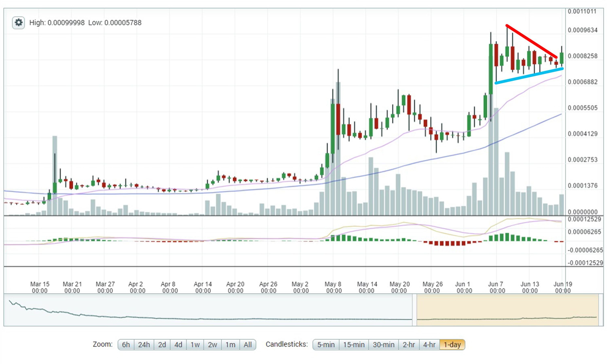Click the tall green candle near May 8
This screenshot has height=364, width=607.
click(x=333, y=129)
